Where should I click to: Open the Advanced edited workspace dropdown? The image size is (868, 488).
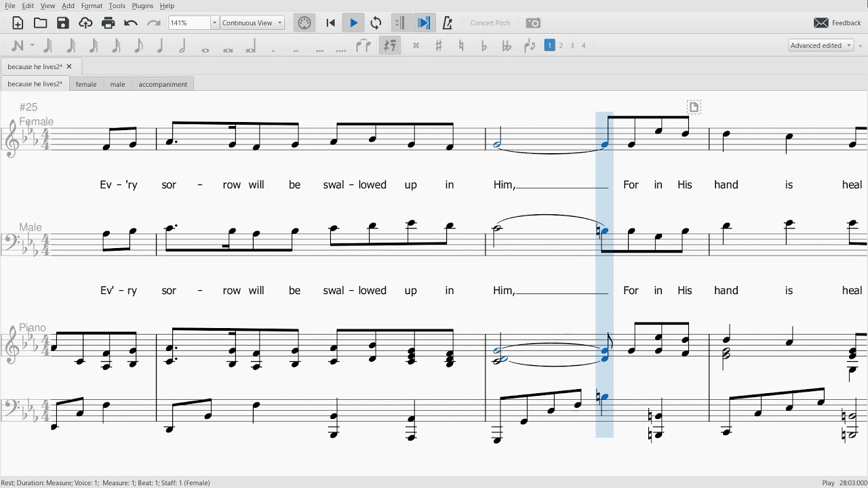(821, 45)
